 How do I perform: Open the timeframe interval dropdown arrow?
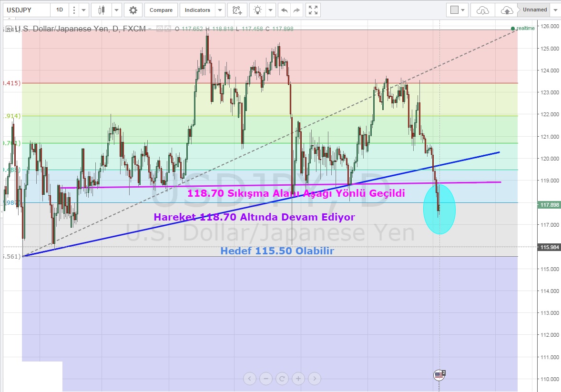[84, 10]
